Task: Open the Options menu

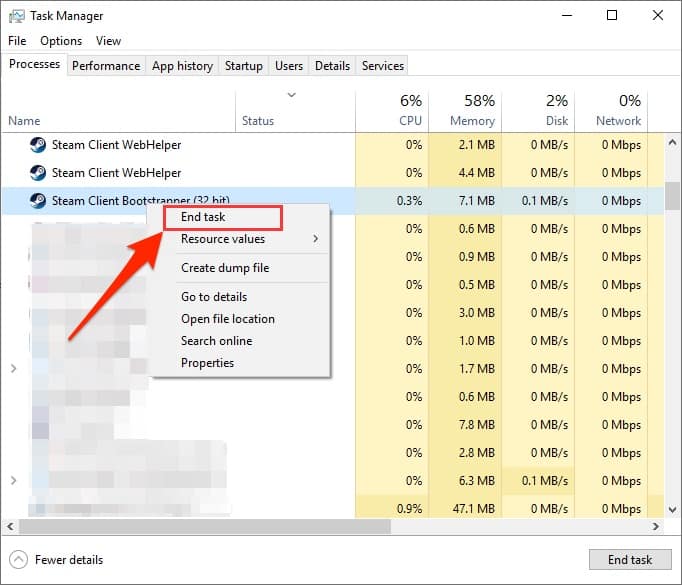Action: [61, 41]
